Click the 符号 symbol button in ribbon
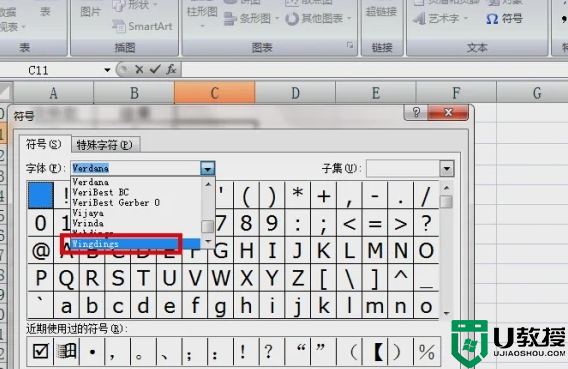Viewport: 568px width, 369px height. (x=504, y=18)
